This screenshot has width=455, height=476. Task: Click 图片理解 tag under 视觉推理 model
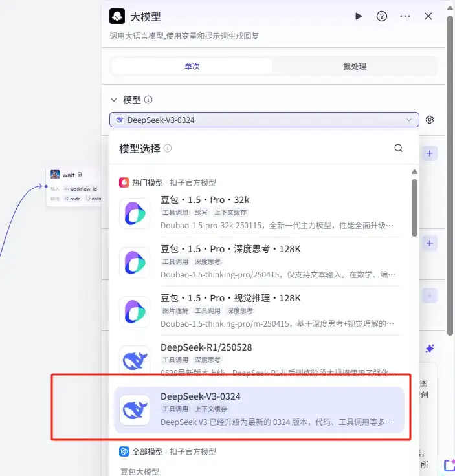point(175,310)
